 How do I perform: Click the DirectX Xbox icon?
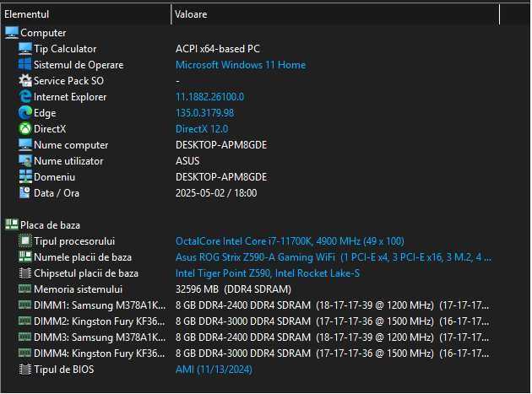(x=25, y=129)
